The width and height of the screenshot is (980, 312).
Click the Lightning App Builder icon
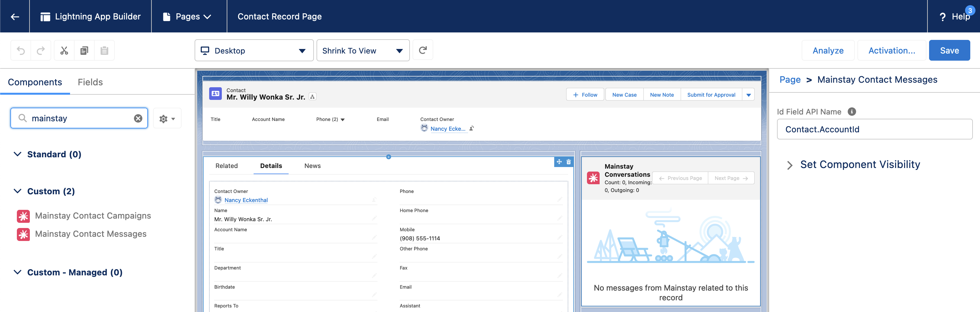45,16
